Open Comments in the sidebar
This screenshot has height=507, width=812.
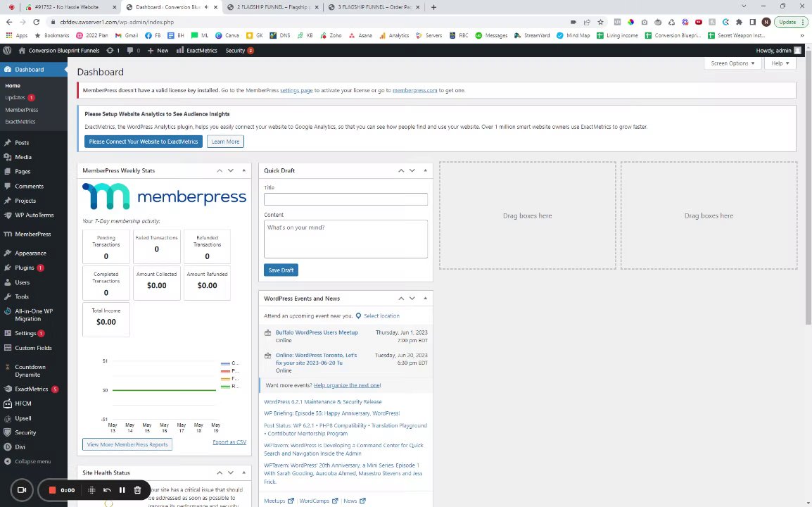pos(29,186)
